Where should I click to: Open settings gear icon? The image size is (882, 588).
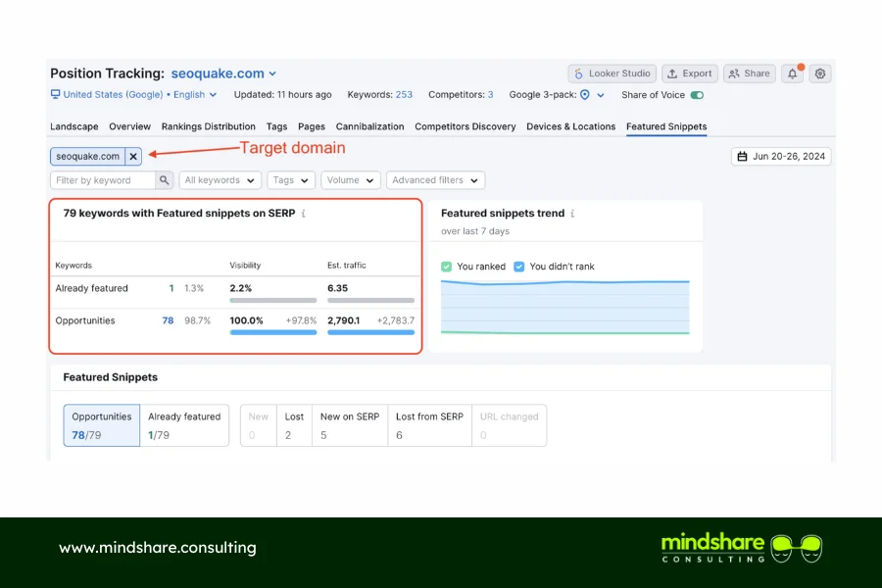pyautogui.click(x=820, y=73)
